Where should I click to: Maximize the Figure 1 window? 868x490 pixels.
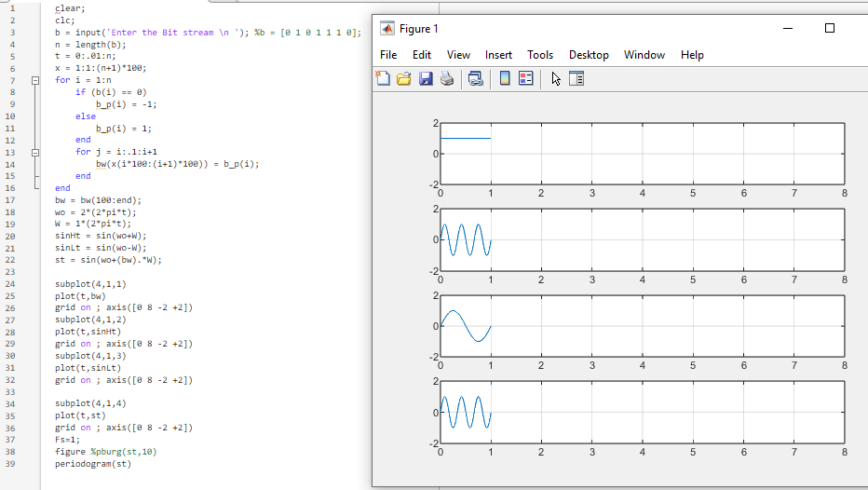pyautogui.click(x=830, y=29)
